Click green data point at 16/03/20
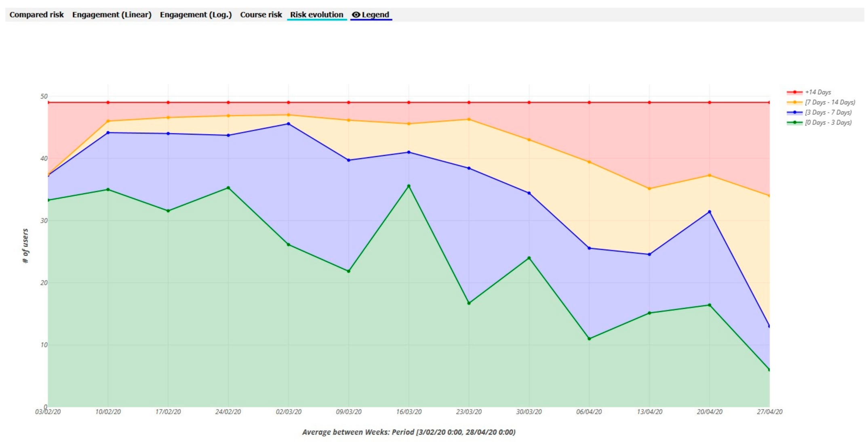 (409, 186)
